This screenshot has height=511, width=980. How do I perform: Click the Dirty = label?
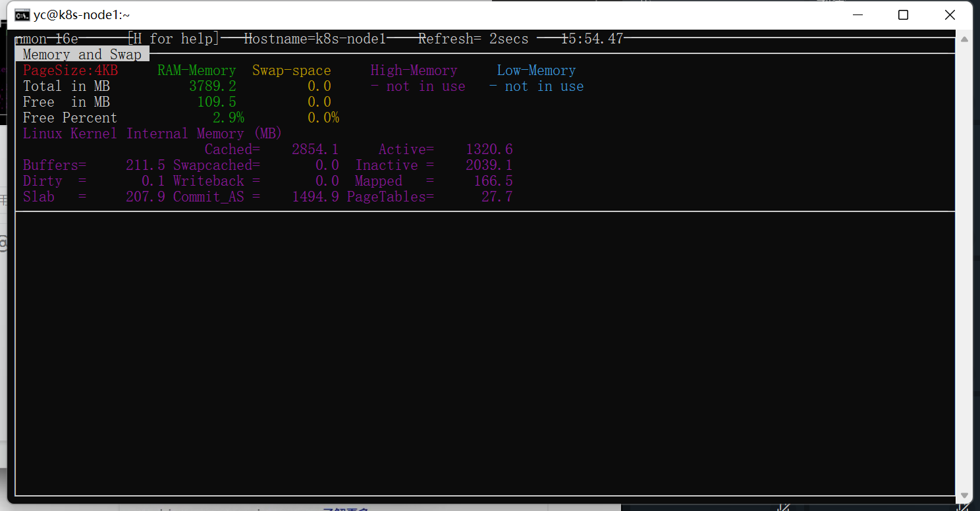pyautogui.click(x=54, y=181)
